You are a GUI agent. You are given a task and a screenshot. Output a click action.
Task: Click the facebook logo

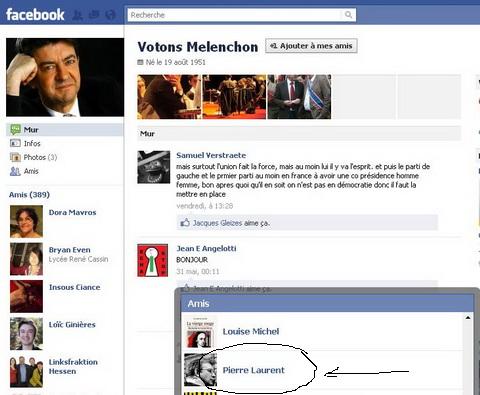click(x=35, y=15)
